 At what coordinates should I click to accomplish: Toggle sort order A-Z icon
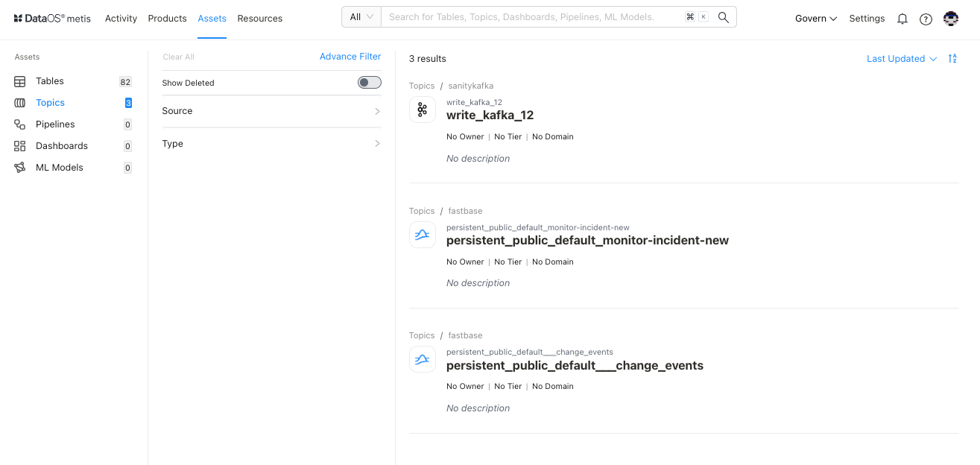point(952,59)
